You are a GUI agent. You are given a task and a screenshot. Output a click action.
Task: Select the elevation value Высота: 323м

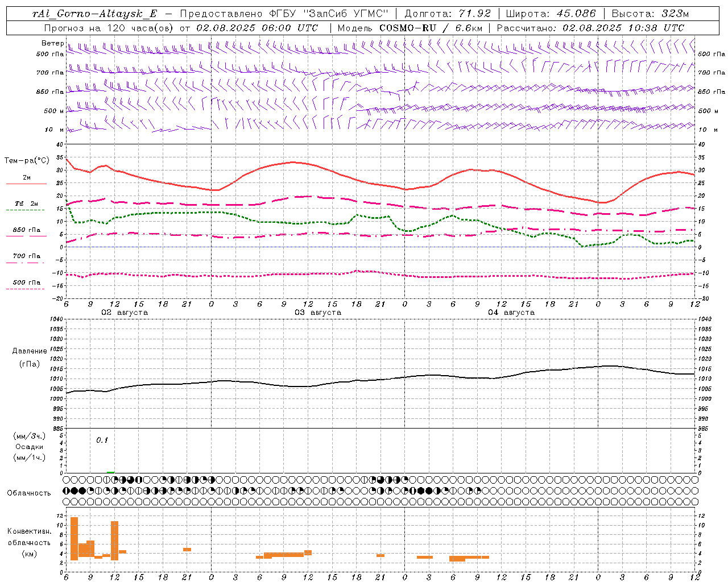pyautogui.click(x=650, y=14)
